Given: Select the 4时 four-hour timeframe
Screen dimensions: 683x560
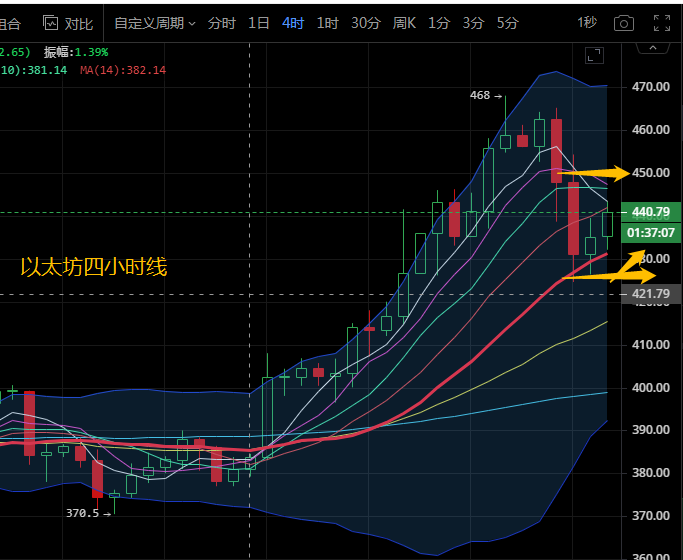Looking at the screenshot, I should 293,22.
